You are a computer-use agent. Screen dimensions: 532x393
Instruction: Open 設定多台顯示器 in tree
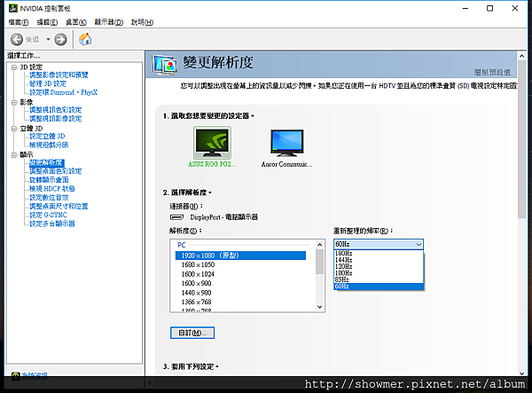[x=52, y=224]
